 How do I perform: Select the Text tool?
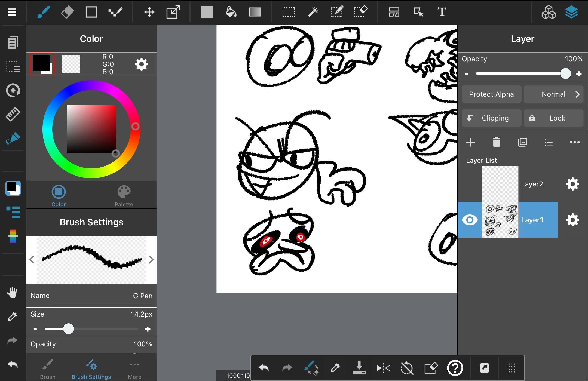tap(442, 12)
